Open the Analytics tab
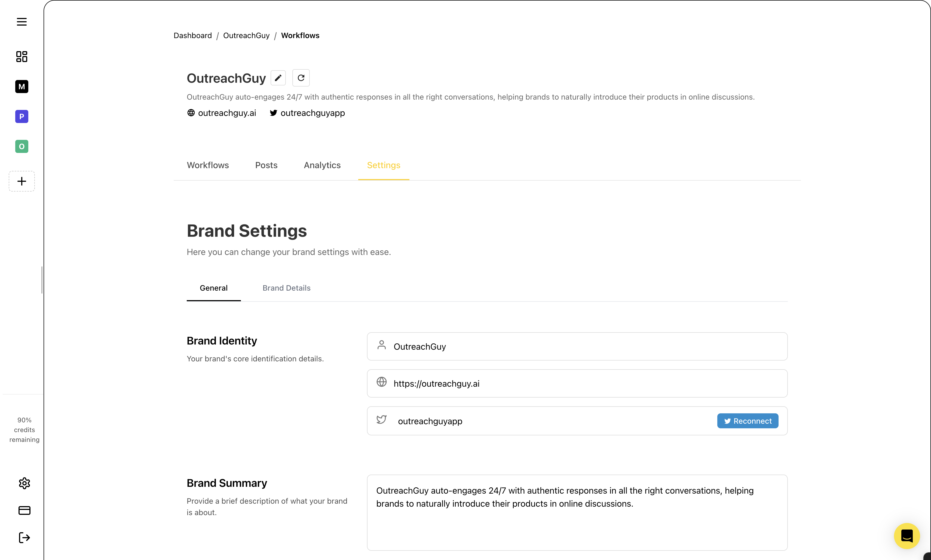The width and height of the screenshot is (931, 560). pyautogui.click(x=322, y=165)
